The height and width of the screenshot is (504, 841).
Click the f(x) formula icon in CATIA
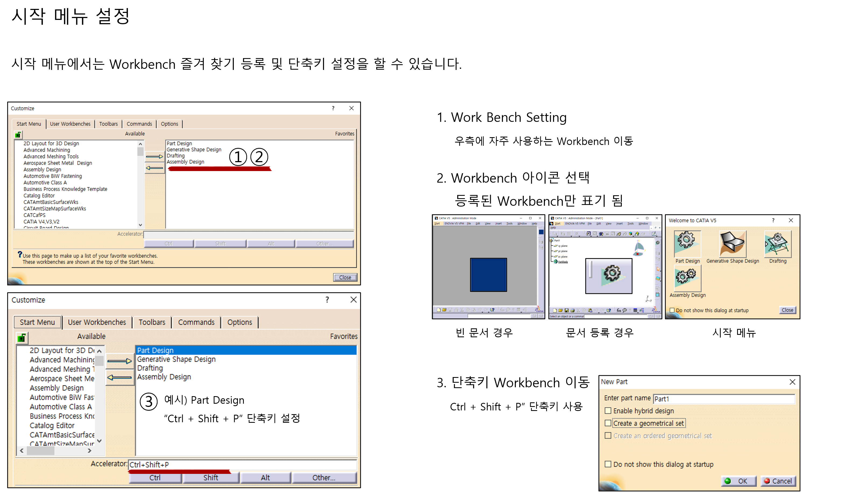(619, 310)
